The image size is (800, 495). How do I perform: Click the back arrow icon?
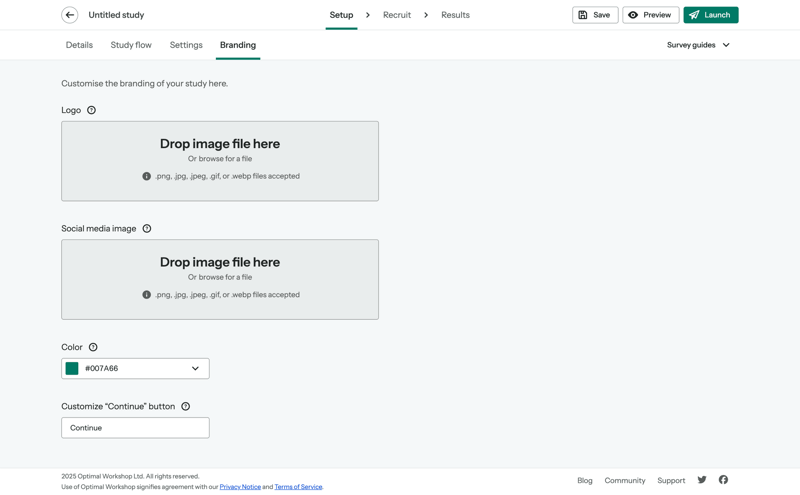(x=70, y=15)
